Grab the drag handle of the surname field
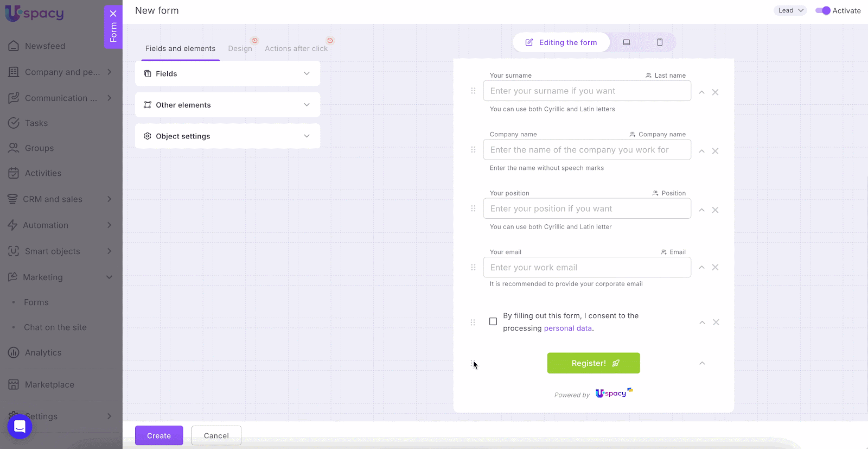This screenshot has height=449, width=868. (x=473, y=91)
